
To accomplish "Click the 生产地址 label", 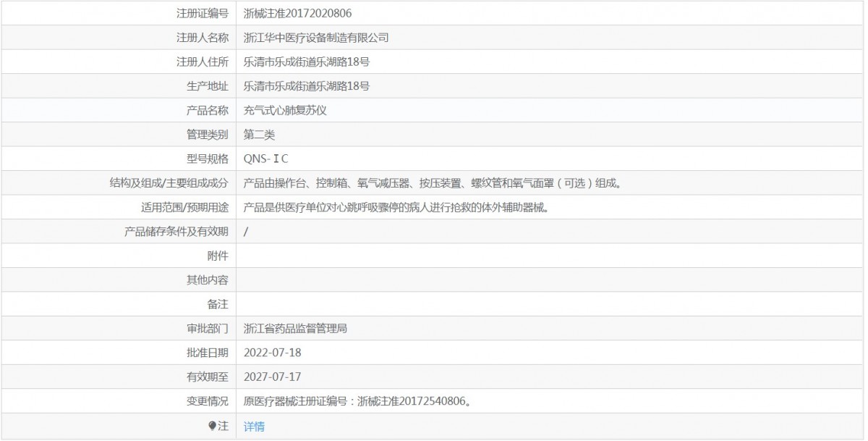I will (x=208, y=86).
